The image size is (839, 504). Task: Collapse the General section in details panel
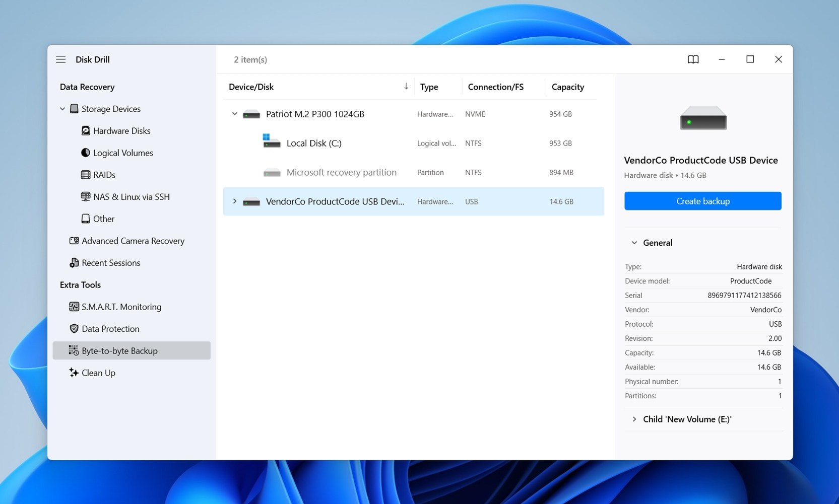pos(634,242)
